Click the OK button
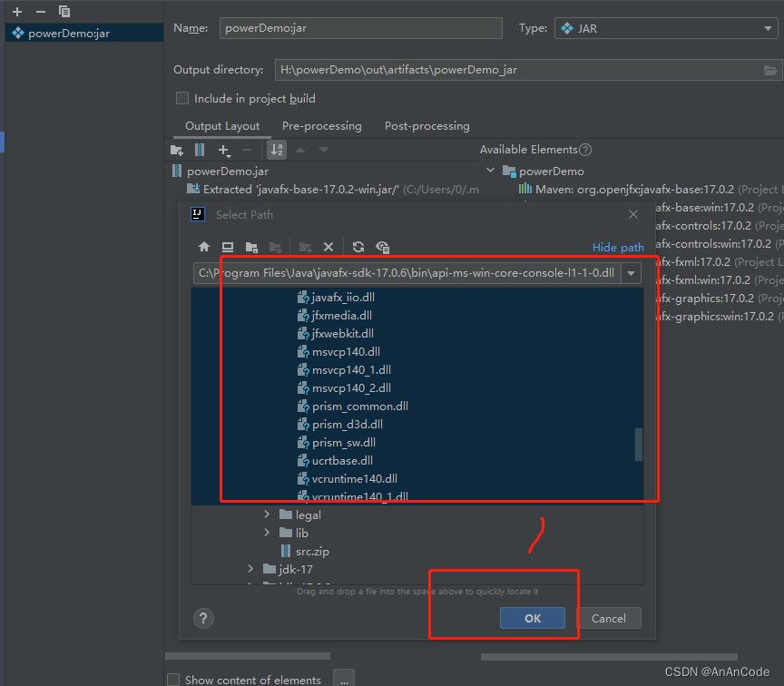 pyautogui.click(x=533, y=618)
